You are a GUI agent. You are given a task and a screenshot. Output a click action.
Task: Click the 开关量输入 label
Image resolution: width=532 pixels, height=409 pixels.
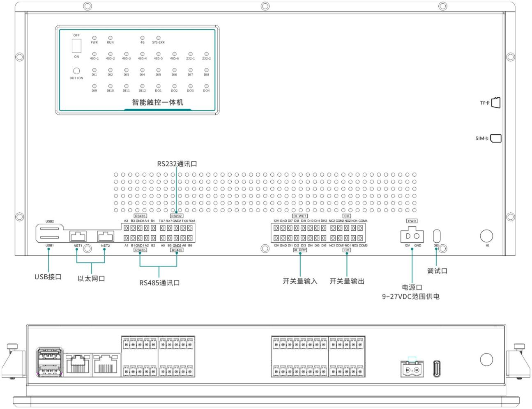[300, 281]
